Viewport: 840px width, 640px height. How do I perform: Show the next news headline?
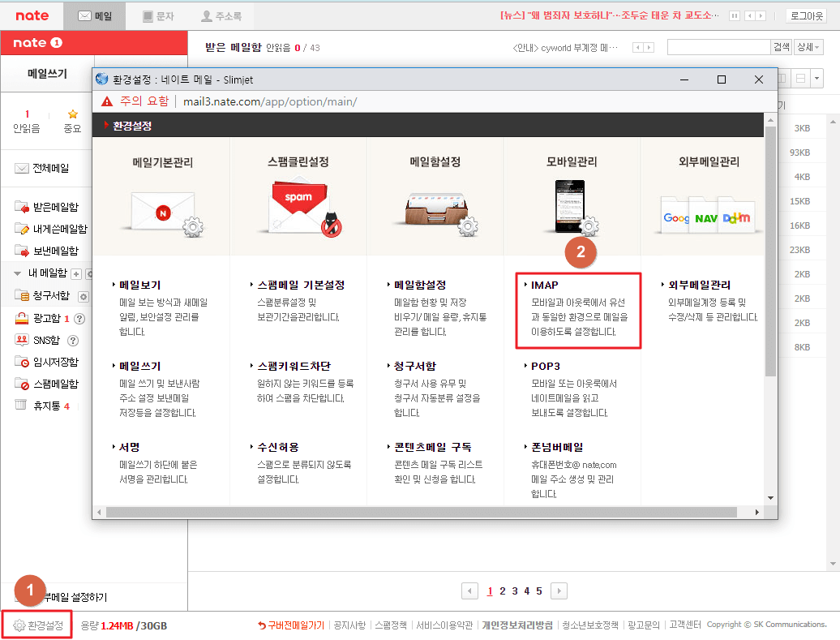pos(761,16)
